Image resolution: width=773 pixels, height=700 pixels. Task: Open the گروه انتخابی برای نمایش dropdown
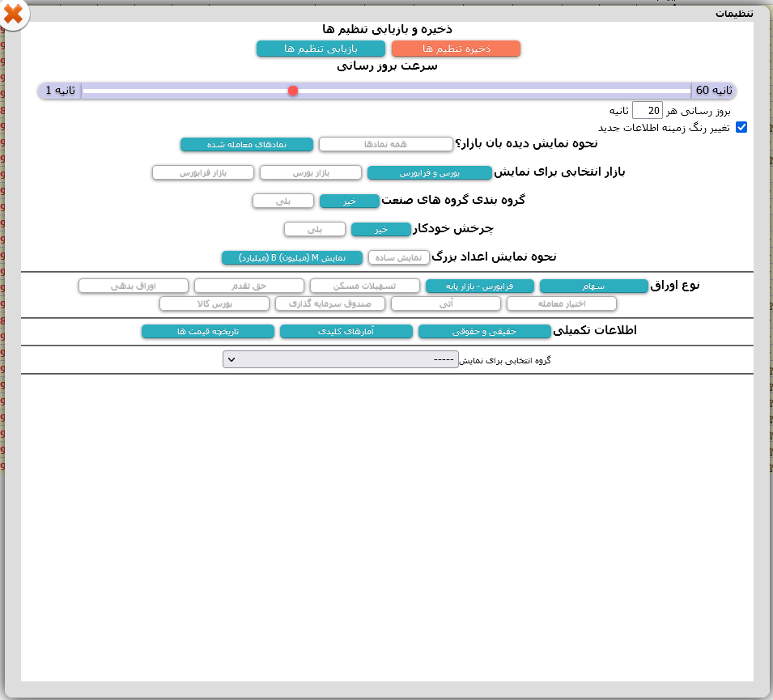tap(340, 359)
